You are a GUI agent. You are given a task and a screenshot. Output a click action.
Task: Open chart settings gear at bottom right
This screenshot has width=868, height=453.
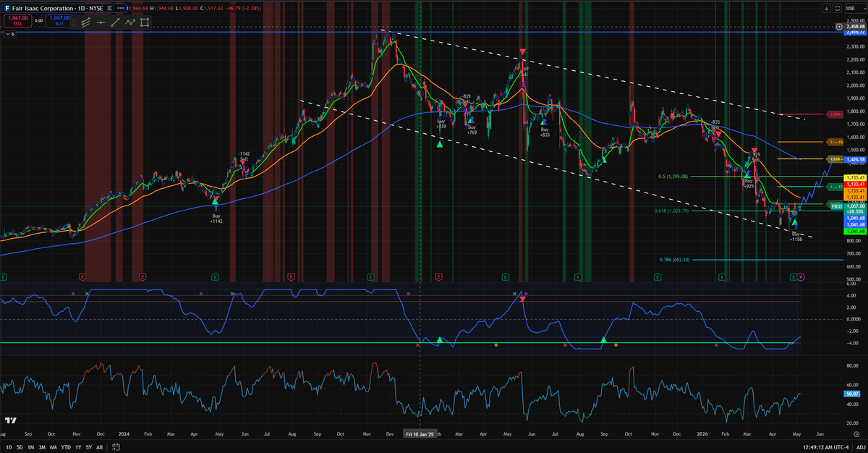[856, 436]
